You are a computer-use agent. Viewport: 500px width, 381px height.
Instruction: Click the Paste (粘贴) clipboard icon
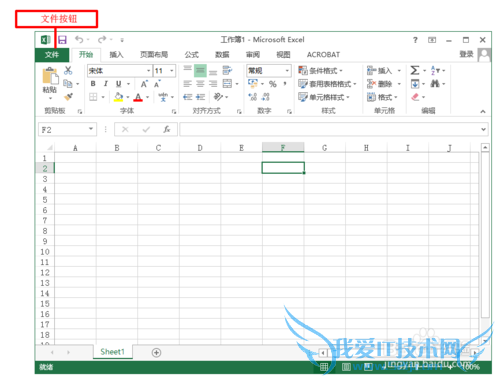[x=50, y=76]
